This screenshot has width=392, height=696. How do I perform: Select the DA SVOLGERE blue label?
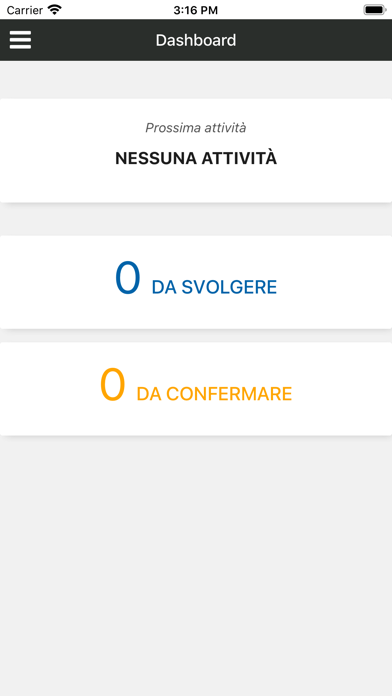(x=214, y=288)
